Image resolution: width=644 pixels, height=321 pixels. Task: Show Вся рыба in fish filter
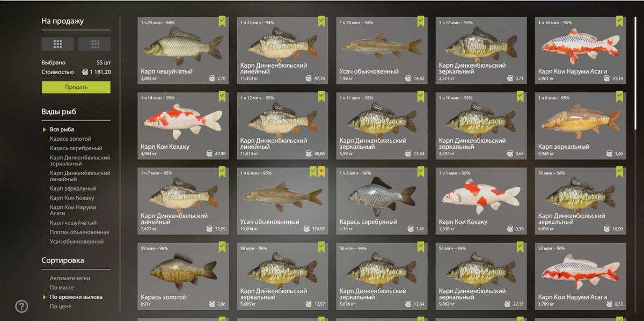pyautogui.click(x=62, y=129)
